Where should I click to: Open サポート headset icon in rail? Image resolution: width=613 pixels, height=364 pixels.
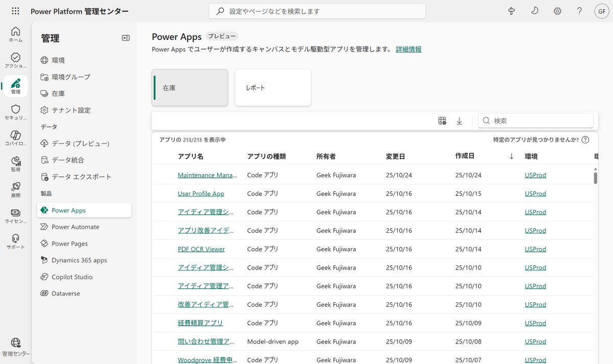pyautogui.click(x=15, y=241)
